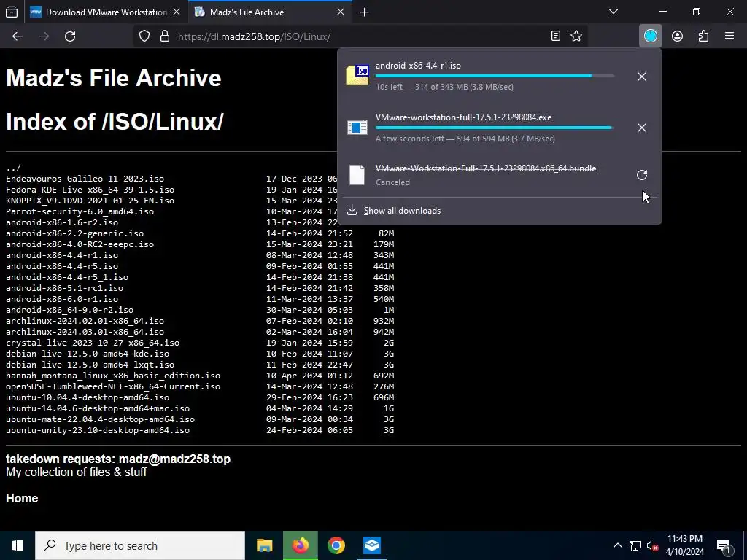Image resolution: width=747 pixels, height=560 pixels.
Task: Click android-x86-4.4-r5_1.iso link
Action: point(67,277)
